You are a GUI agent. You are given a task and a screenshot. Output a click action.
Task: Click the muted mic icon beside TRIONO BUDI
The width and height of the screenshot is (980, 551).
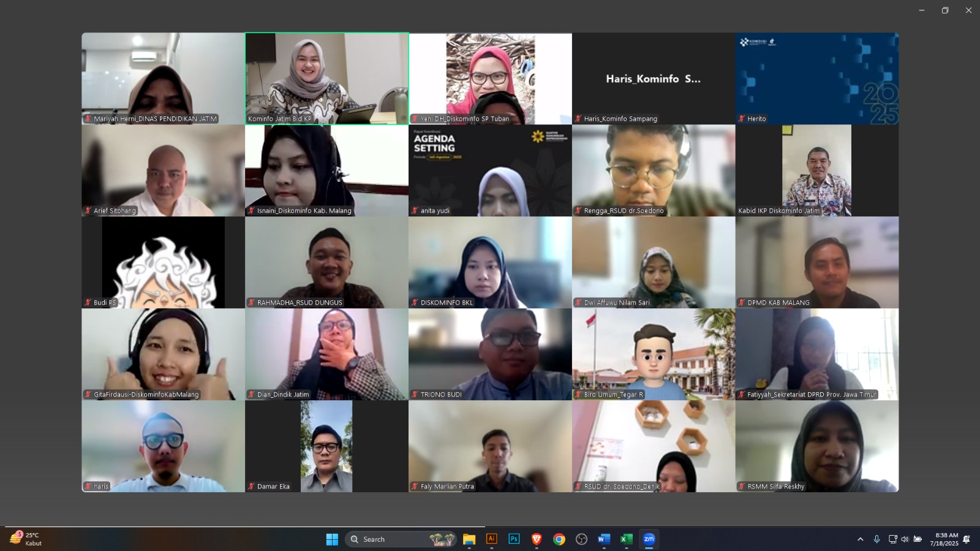tap(415, 395)
